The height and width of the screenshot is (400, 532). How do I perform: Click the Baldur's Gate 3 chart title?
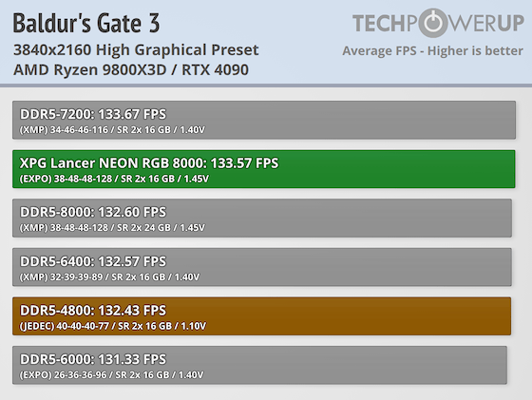[x=86, y=23]
